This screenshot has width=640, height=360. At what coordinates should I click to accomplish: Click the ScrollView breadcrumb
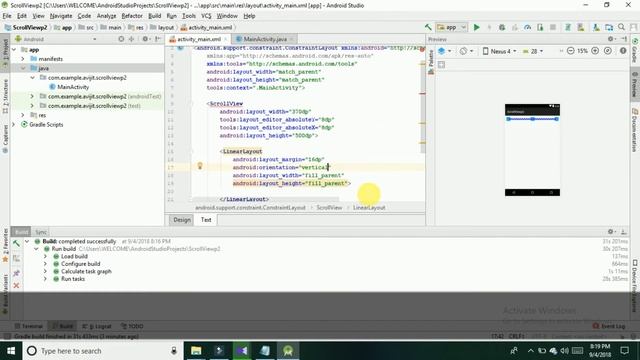click(x=329, y=207)
